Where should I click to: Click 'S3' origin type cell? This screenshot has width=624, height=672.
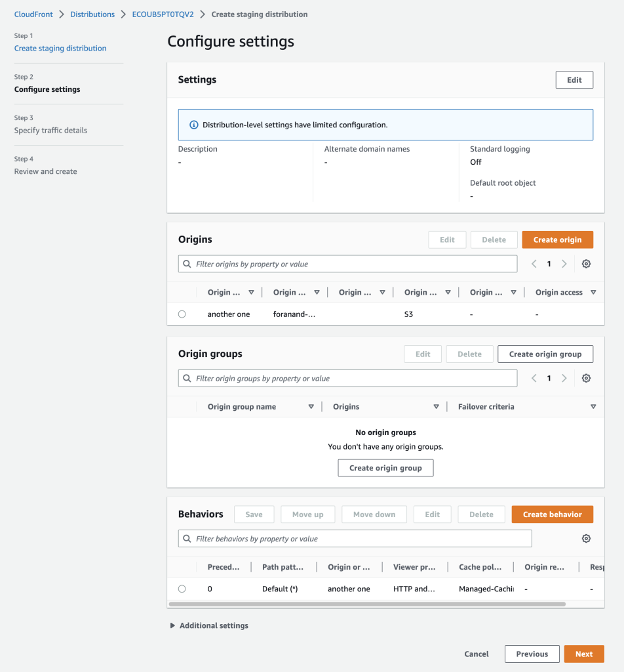[x=408, y=314]
